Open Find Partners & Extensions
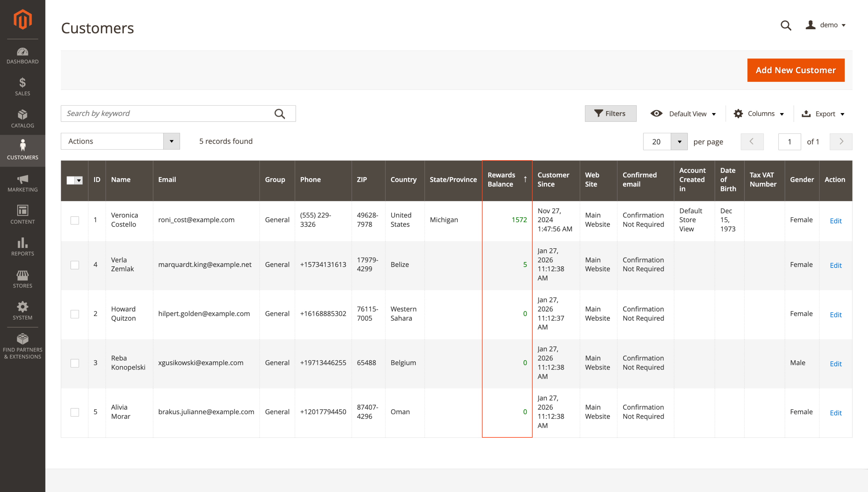The width and height of the screenshot is (868, 492). tap(23, 347)
